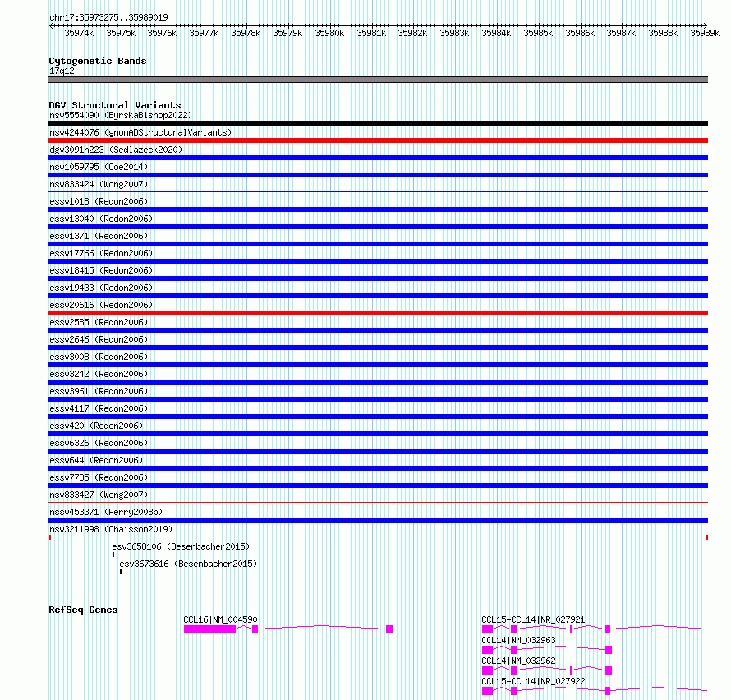Open variant nsv3211998 (Chaisson2019)
Image resolution: width=731 pixels, height=700 pixels.
[111, 529]
